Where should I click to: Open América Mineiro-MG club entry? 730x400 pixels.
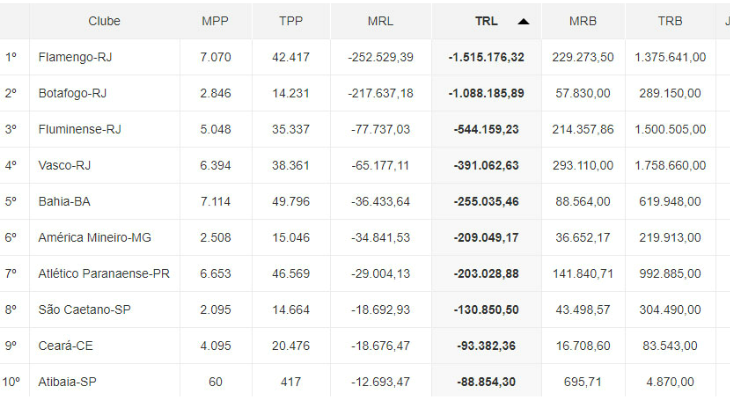click(96, 237)
